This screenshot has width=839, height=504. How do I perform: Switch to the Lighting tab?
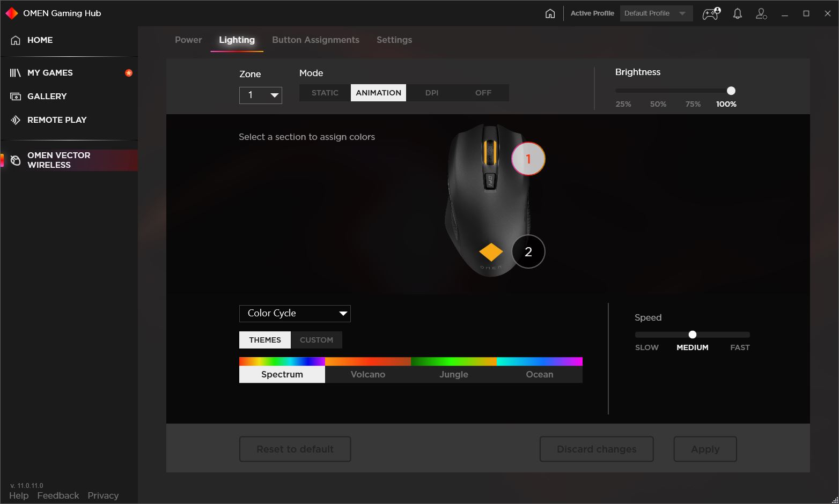(x=237, y=40)
